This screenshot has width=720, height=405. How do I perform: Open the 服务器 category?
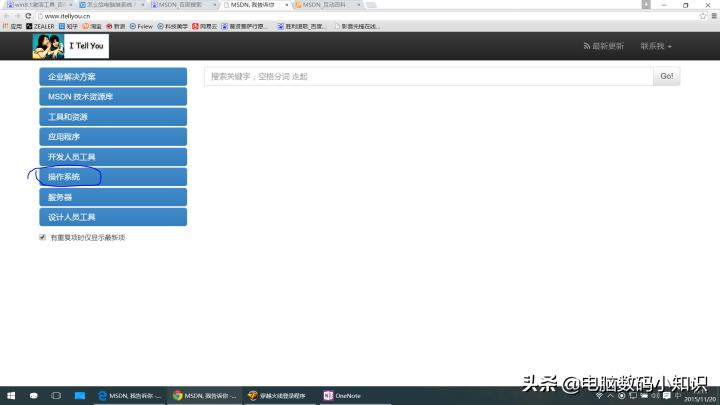click(113, 197)
